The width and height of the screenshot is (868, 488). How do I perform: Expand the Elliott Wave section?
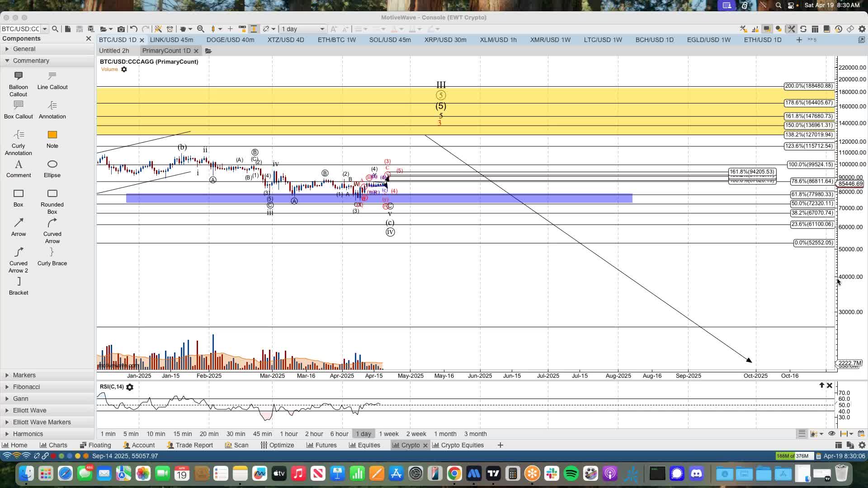(x=29, y=410)
